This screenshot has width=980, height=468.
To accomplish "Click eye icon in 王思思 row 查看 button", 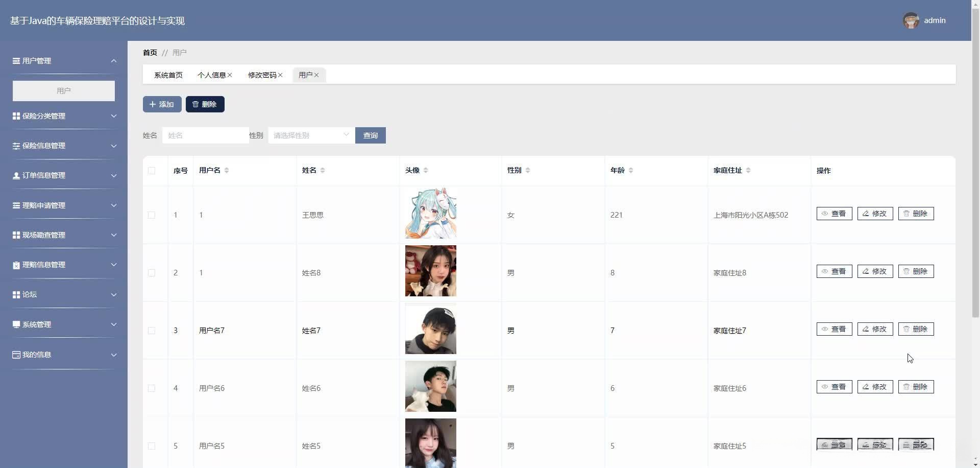I will (x=824, y=214).
